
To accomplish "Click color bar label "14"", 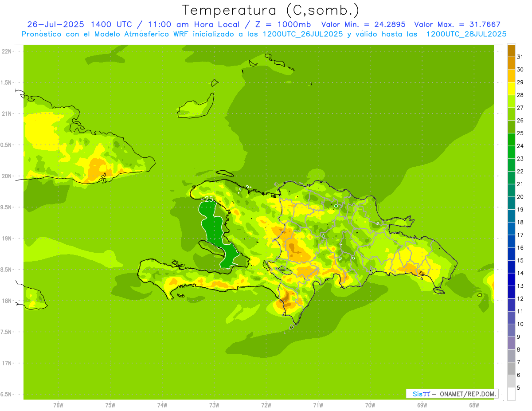I will [520, 273].
